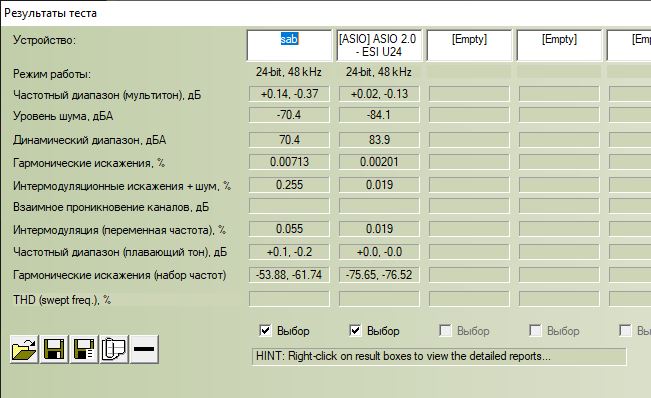
Task: Click the -75.65, -76.52 harmonic set box
Action: (x=379, y=275)
